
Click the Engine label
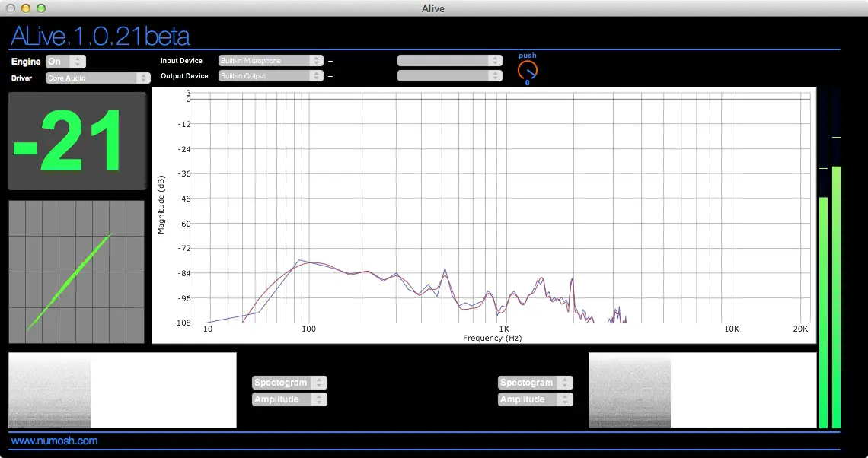26,62
